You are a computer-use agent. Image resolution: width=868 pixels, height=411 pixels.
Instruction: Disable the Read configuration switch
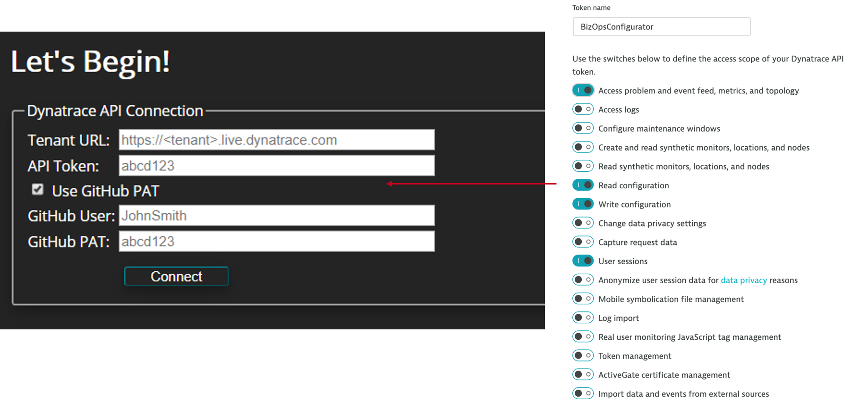tap(583, 185)
